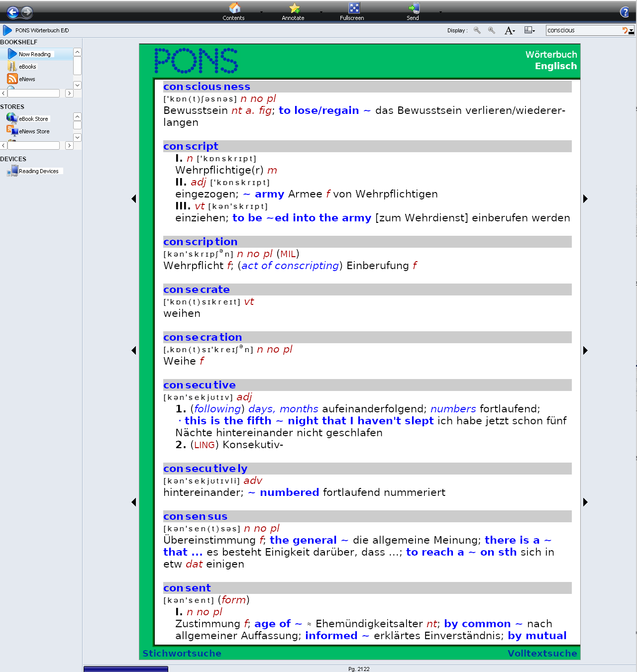Click the 'consciousness' headword
637x672 pixels.
coord(207,87)
